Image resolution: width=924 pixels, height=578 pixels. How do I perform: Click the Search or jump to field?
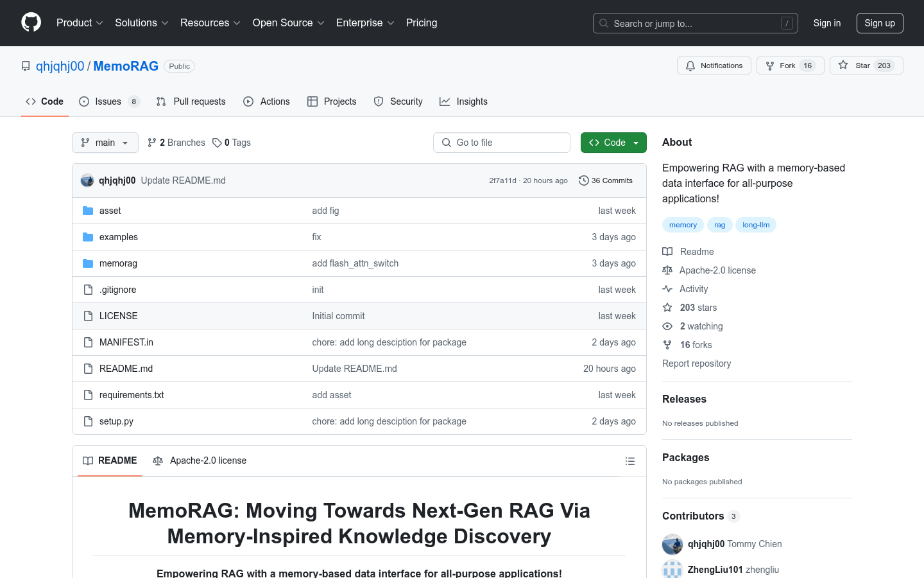click(696, 23)
